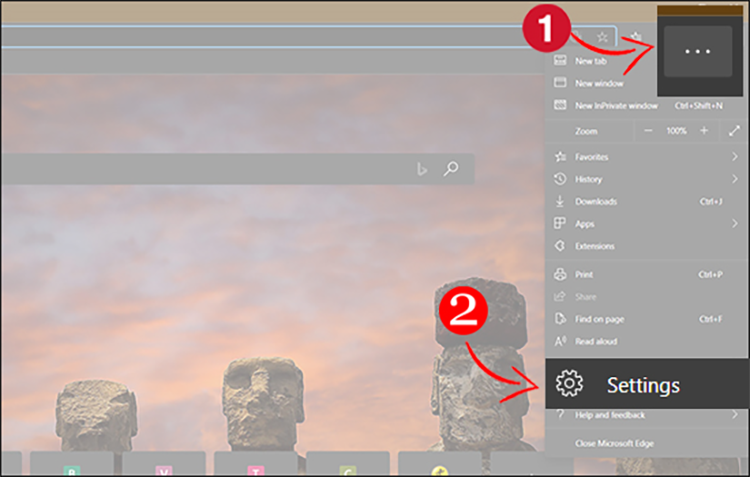Click the gear icon beside Settings
Screen dimensions: 750x477
point(569,383)
